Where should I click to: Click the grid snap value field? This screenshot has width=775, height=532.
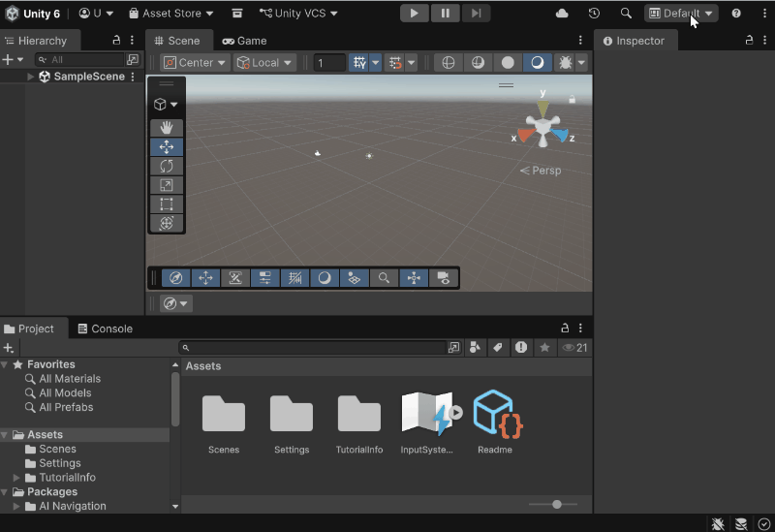click(329, 63)
